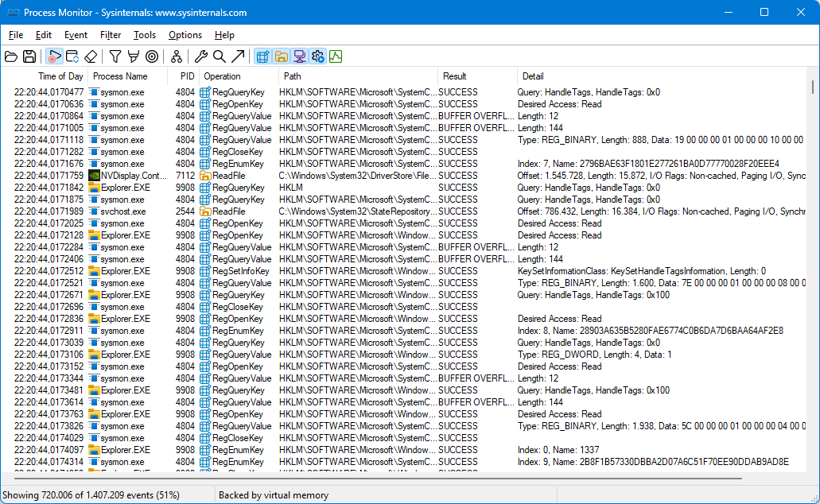The image size is (820, 504).
Task: Toggle Show Network Activity icon
Action: coord(300,56)
